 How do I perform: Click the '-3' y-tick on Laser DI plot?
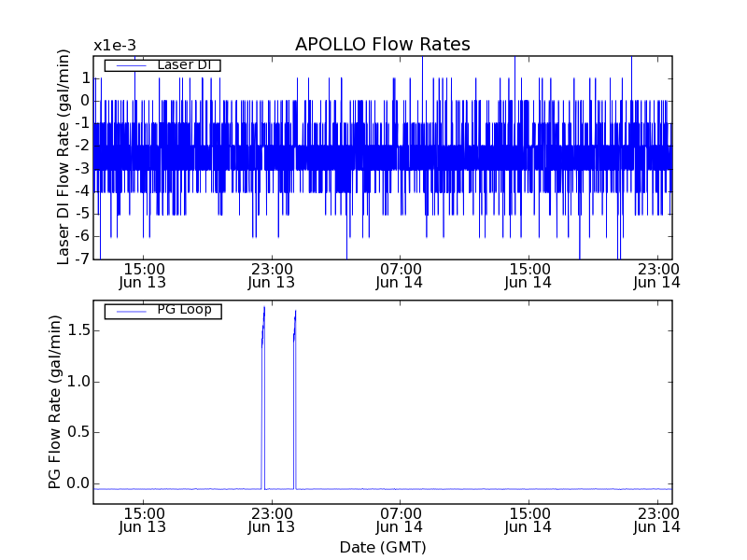[x=82, y=169]
